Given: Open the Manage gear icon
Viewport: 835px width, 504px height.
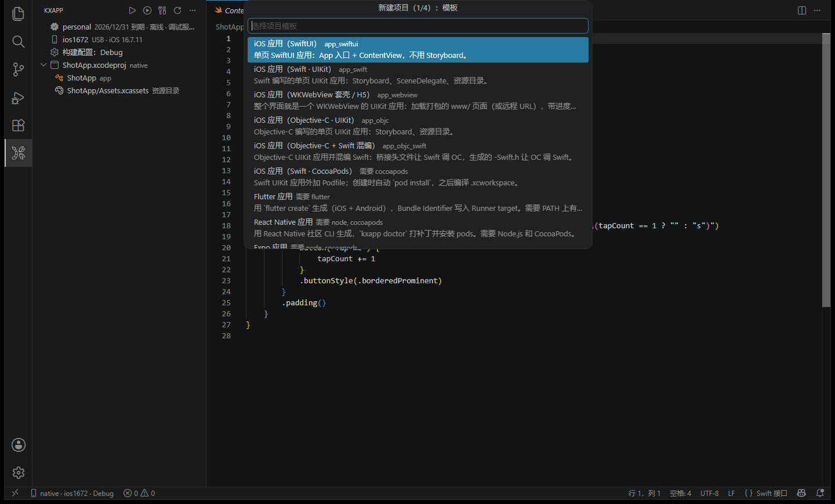Looking at the screenshot, I should tap(19, 473).
